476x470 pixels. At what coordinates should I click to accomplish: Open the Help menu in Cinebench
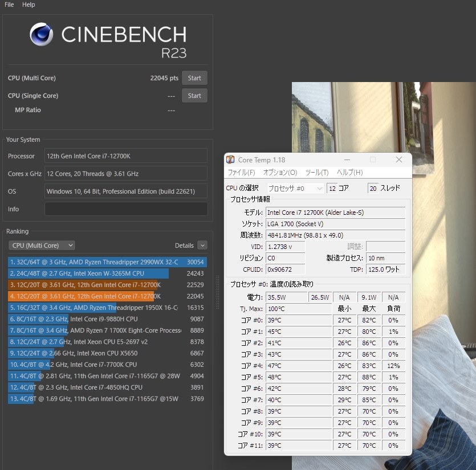[29, 5]
